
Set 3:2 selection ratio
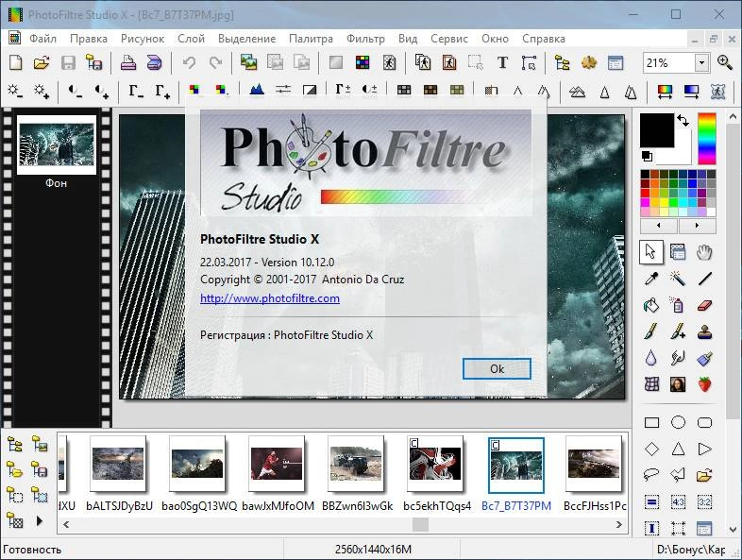(704, 501)
